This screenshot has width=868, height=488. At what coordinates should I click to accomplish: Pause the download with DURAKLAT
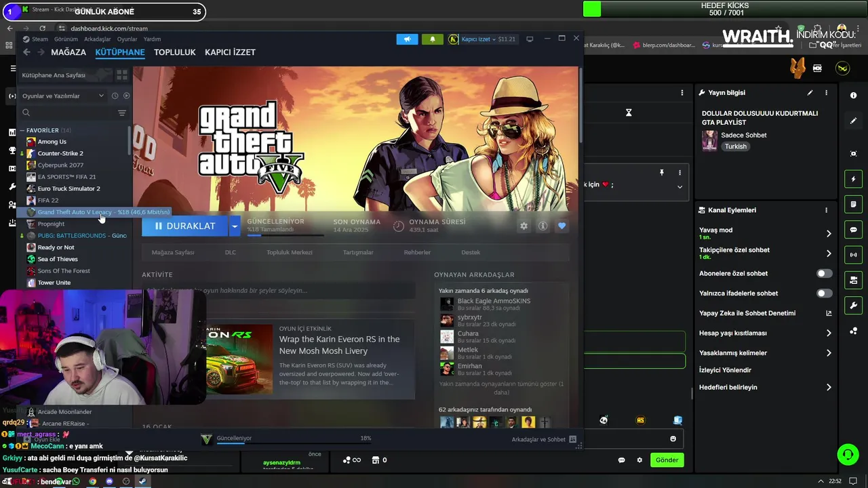[185, 226]
